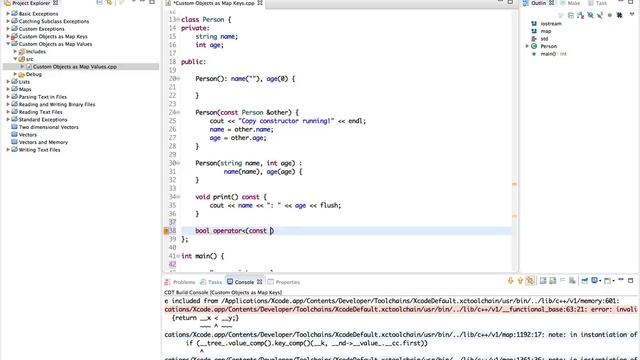This screenshot has height=360, width=640.
Task: Expand Custom Objects as Map Values.cpp node
Action: point(23,67)
